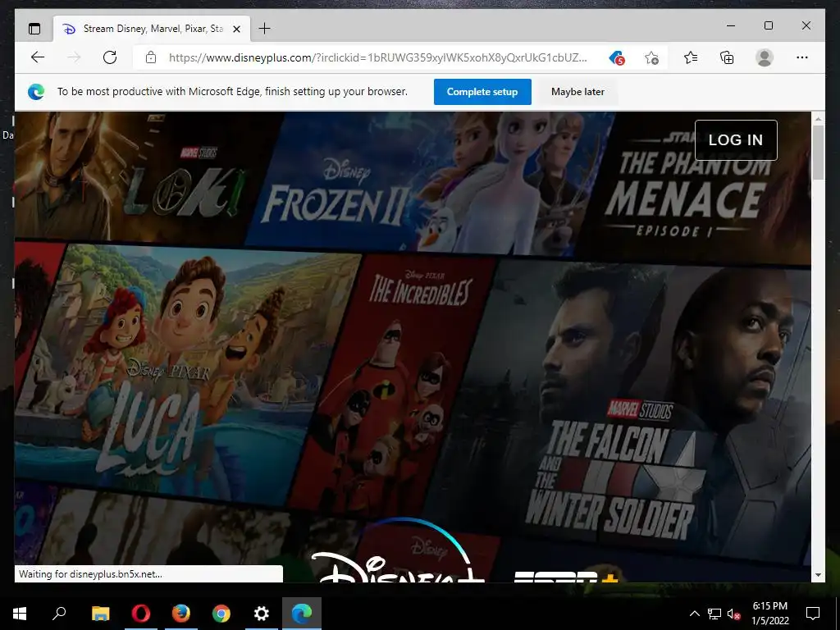840x630 pixels.
Task: Add this page to favorites
Action: [651, 58]
